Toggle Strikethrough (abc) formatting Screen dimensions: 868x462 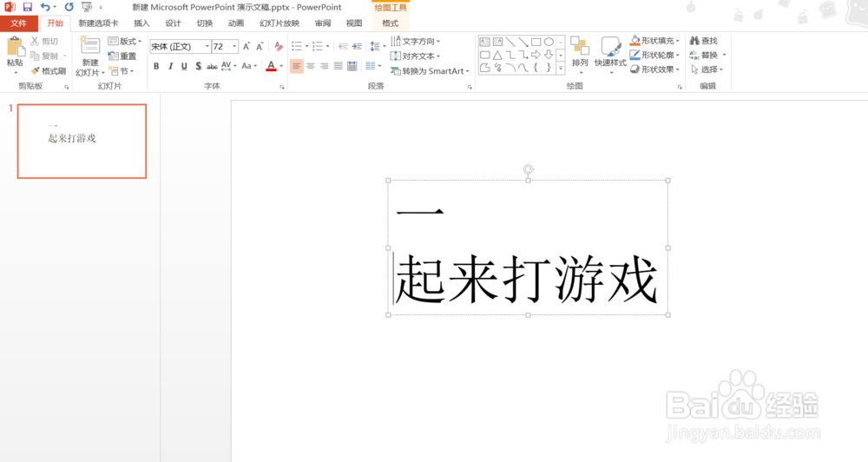point(212,67)
